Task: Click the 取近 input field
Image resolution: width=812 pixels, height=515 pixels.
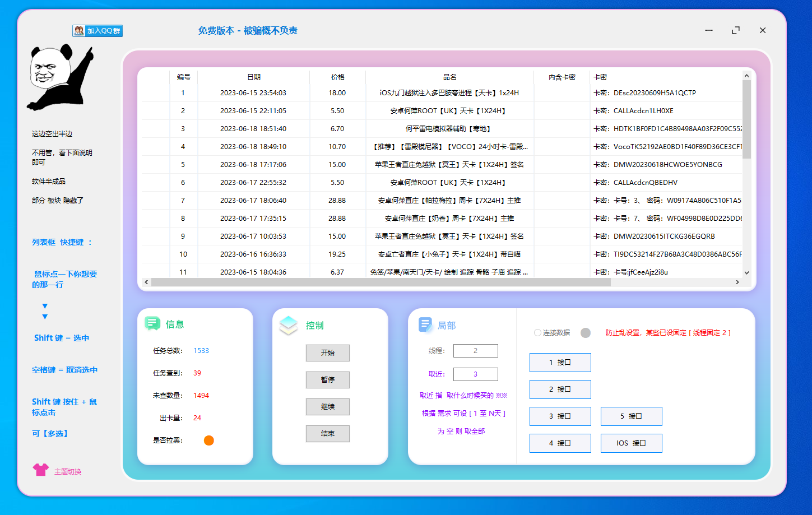Action: [475, 374]
